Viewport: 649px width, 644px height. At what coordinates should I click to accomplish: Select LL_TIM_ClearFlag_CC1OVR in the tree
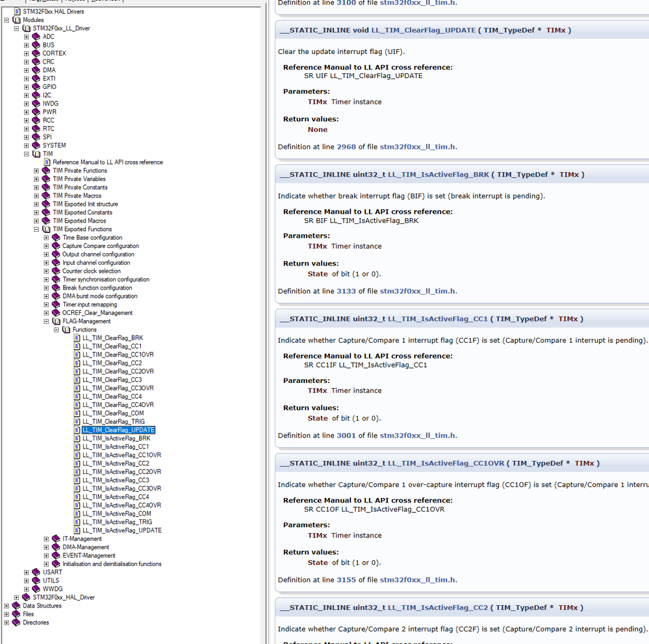118,354
